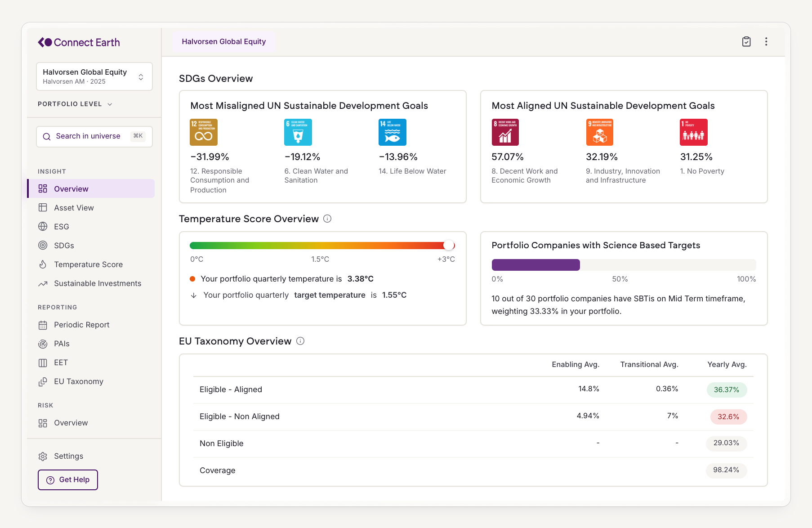Click the EET columns icon
Screen dimensions: 812x528
43,362
